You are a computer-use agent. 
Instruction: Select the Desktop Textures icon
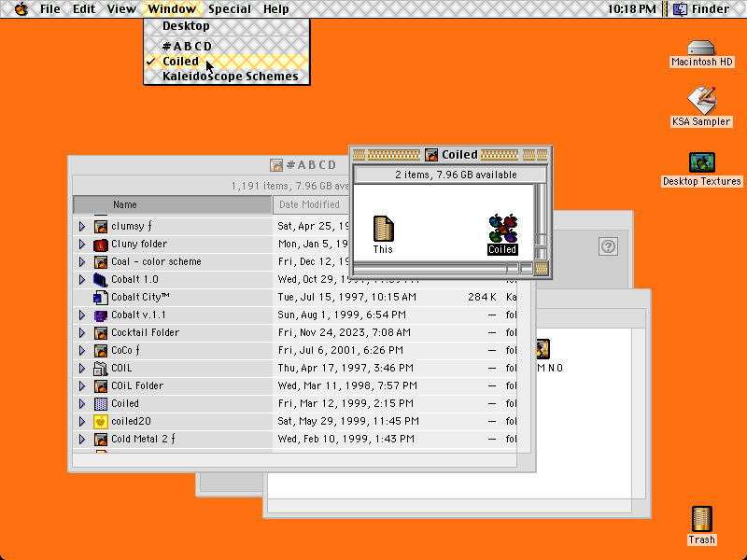click(x=702, y=162)
